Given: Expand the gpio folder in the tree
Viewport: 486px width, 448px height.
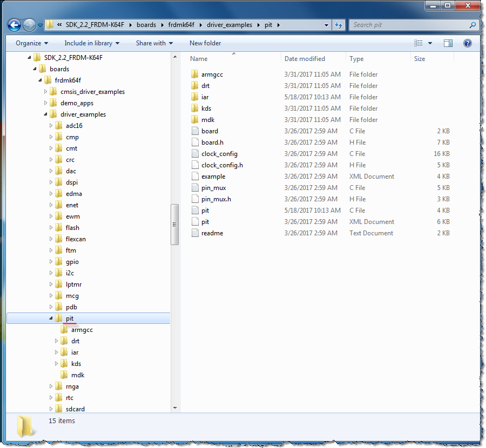Looking at the screenshot, I should point(50,261).
